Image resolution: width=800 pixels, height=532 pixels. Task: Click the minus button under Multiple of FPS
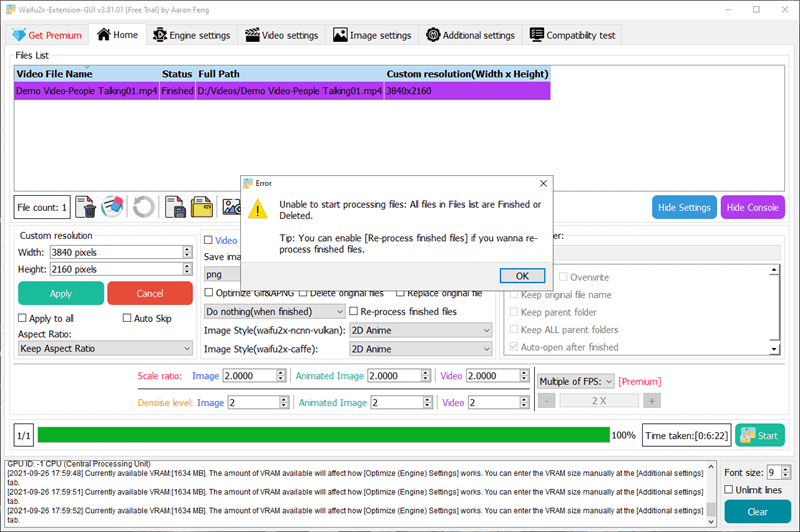point(546,401)
